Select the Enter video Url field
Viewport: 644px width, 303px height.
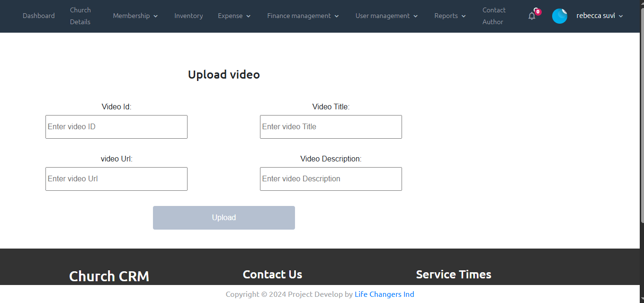tap(116, 178)
